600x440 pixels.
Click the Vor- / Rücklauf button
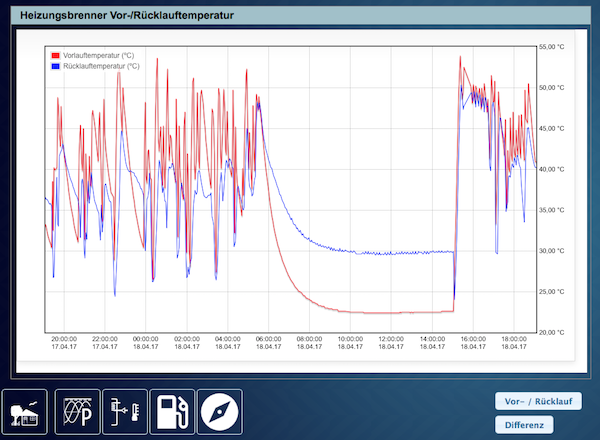pos(538,401)
